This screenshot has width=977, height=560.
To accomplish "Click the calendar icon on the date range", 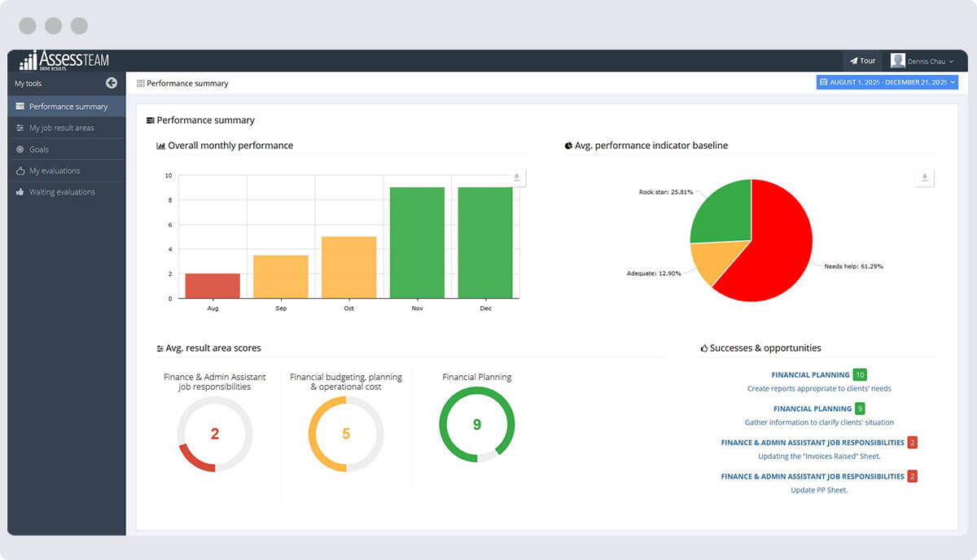I will point(823,82).
